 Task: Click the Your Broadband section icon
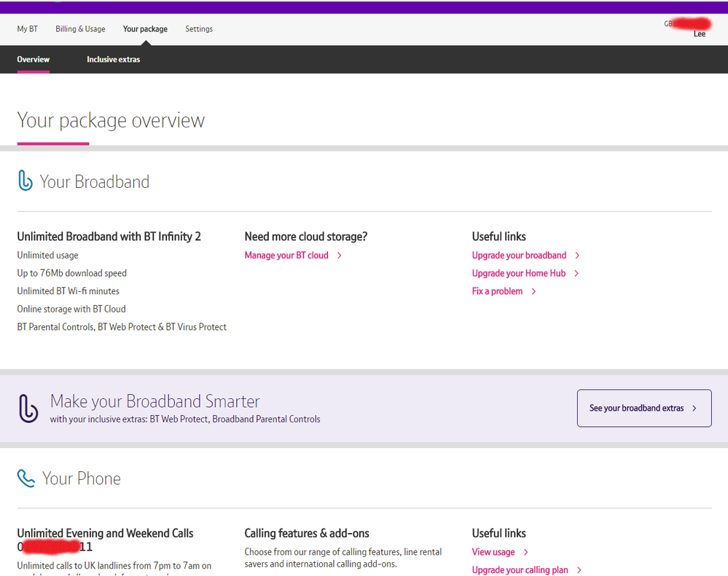point(25,181)
